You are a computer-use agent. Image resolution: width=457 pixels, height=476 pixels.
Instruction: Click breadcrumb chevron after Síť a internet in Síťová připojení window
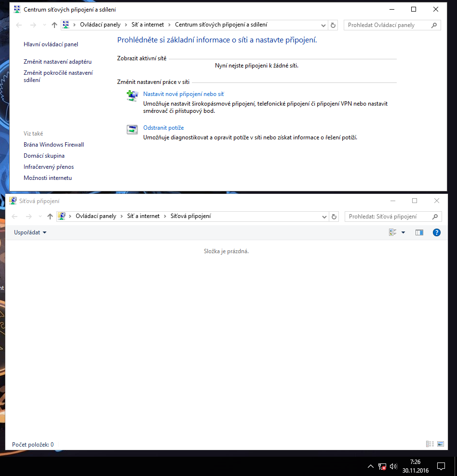point(165,216)
